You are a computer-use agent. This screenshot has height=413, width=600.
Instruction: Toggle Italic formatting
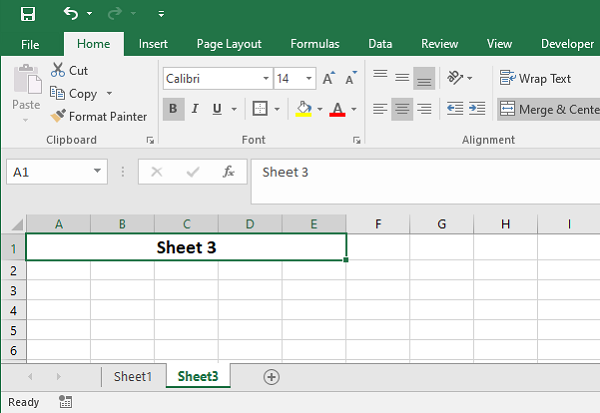[x=195, y=109]
